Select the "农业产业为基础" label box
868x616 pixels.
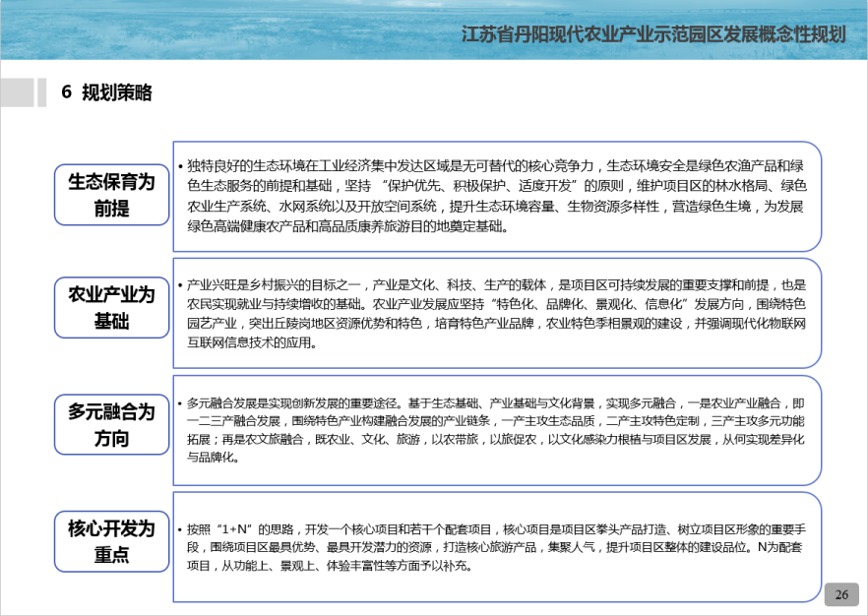pyautogui.click(x=112, y=308)
